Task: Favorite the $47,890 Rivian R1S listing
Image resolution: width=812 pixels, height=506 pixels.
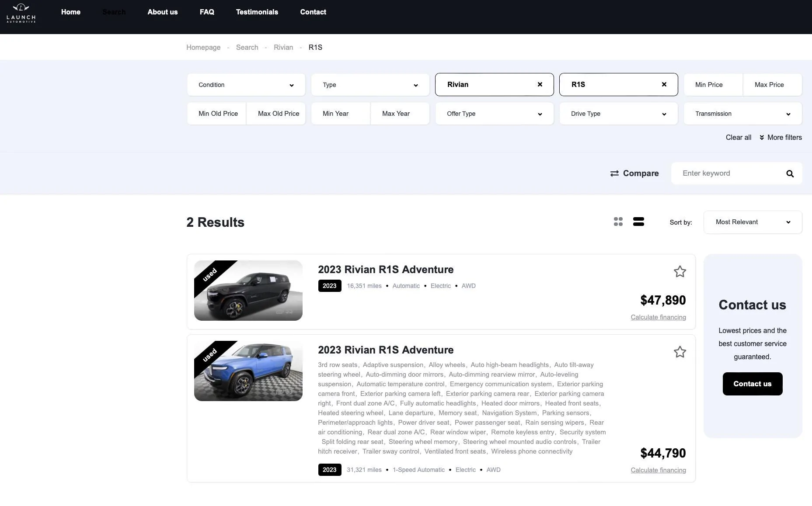Action: click(680, 272)
